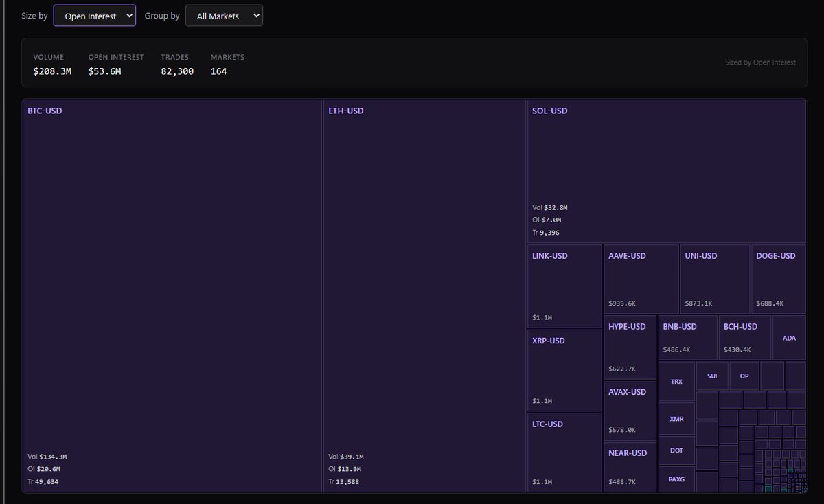Click the SUI tile

(x=712, y=376)
